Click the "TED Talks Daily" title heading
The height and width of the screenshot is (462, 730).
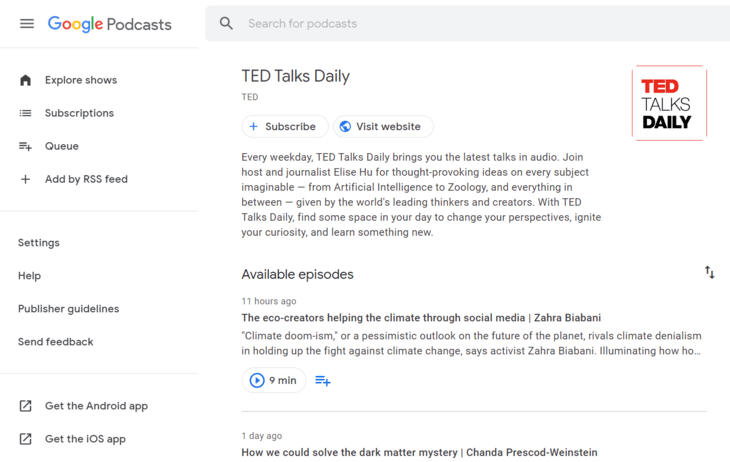point(296,76)
